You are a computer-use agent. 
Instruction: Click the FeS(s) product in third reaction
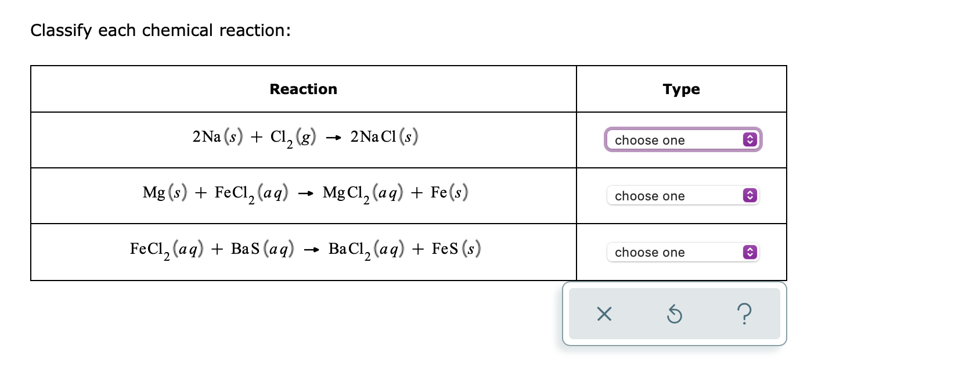[456, 249]
